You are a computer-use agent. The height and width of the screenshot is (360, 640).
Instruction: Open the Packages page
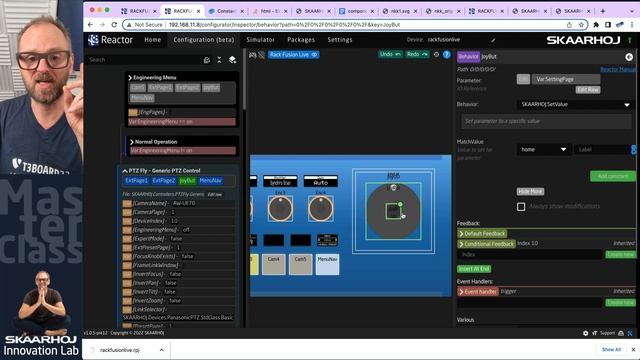(x=301, y=40)
